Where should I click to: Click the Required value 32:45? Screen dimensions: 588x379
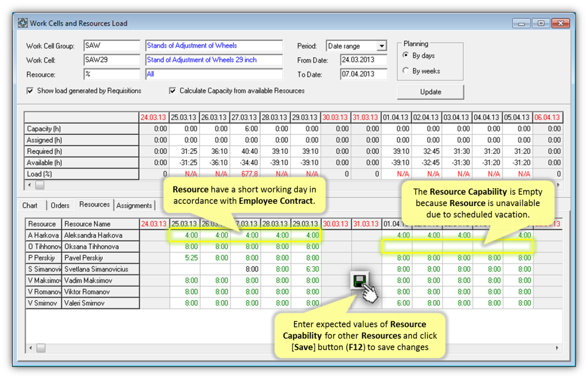tap(427, 151)
